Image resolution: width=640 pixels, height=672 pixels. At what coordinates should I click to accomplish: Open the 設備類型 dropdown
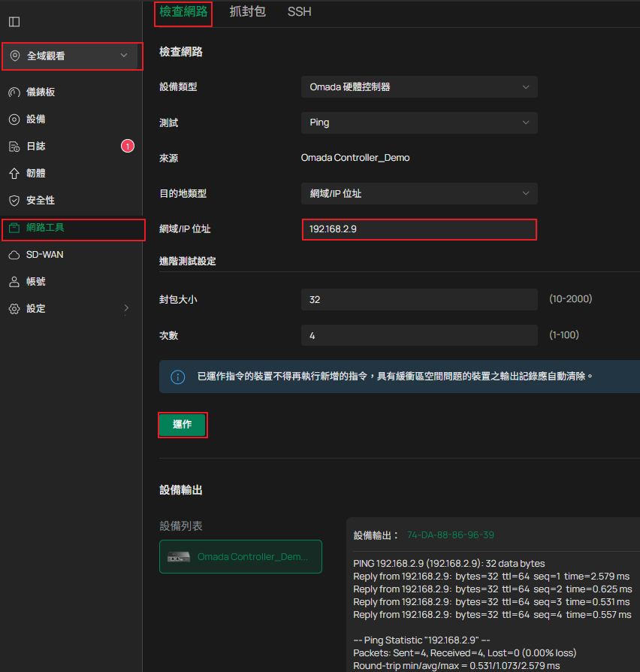[418, 87]
